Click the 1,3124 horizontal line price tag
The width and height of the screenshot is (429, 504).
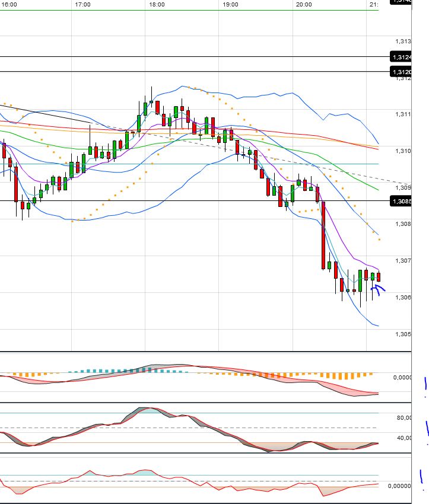coord(401,57)
